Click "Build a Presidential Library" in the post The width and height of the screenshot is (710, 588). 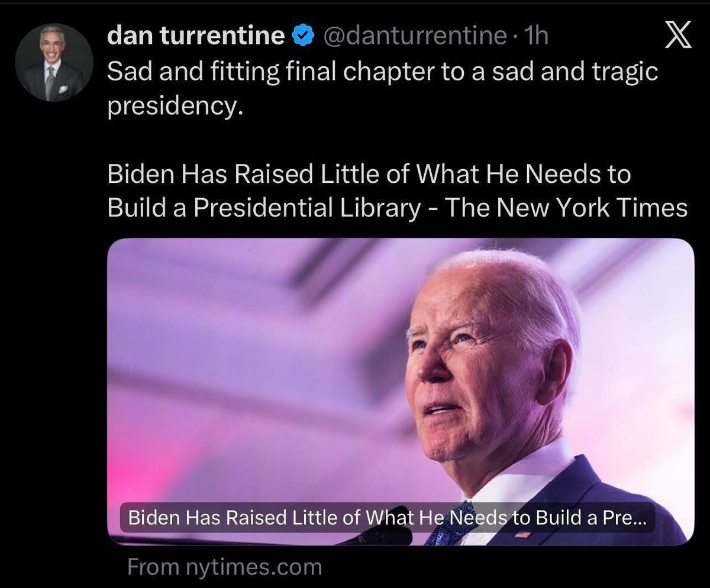[263, 208]
